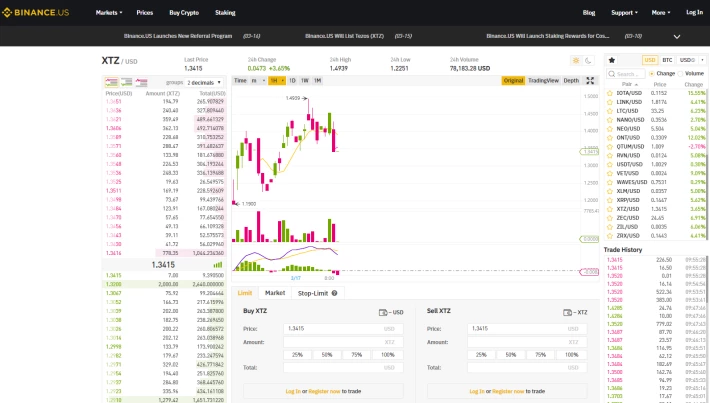Expand the announcements ticker chevron

(677, 37)
